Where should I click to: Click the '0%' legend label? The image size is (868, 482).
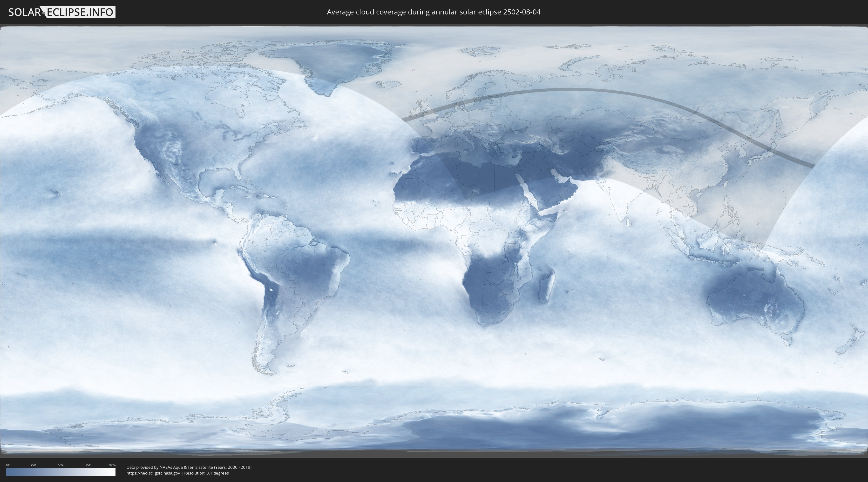8,465
